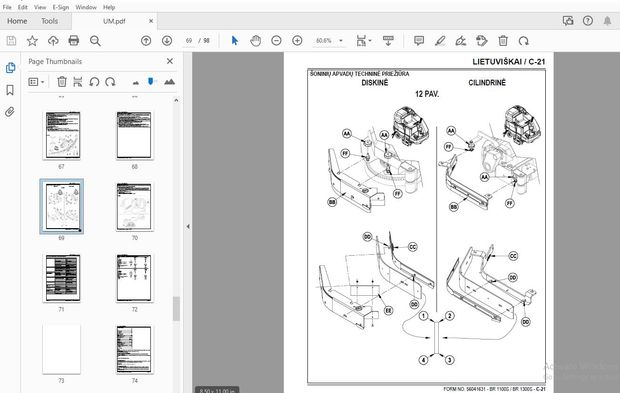Close the UM.pdf tab
The height and width of the screenshot is (393, 620).
[151, 21]
